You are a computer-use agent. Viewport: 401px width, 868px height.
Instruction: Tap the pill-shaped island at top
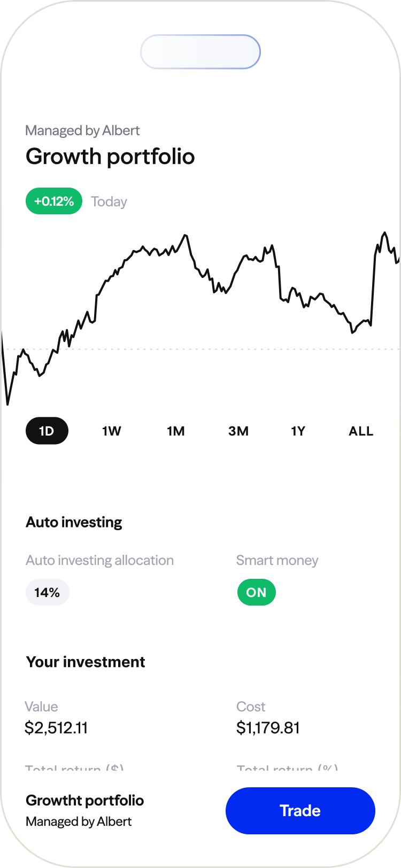[x=200, y=52]
